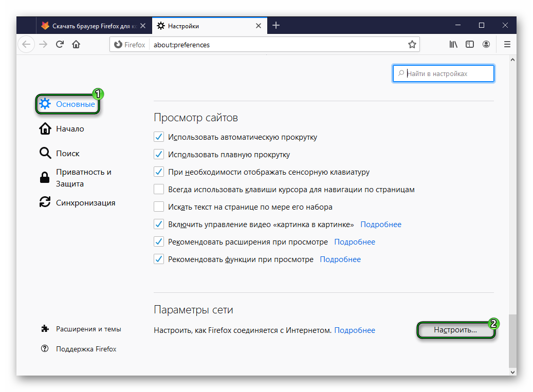Image resolution: width=533 pixels, height=392 pixels.
Task: Reload the current page
Action: click(x=60, y=45)
